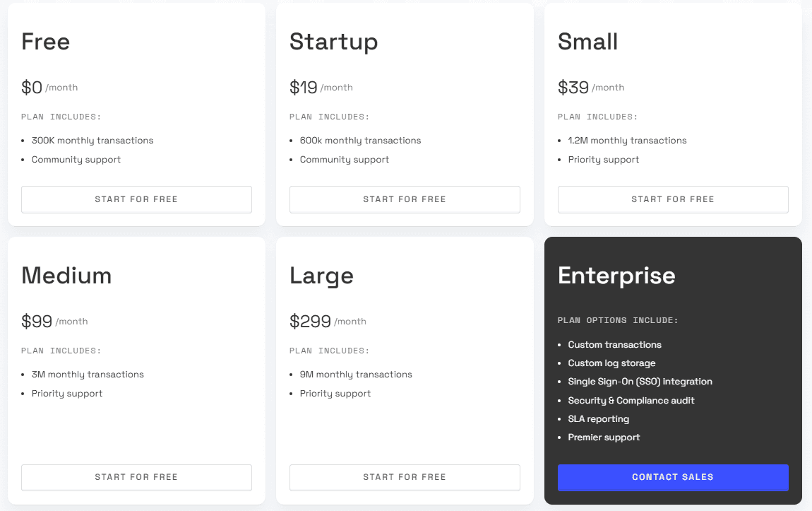Screen dimensions: 812x511
Task: Click the 9M monthly transactions text
Action: (x=356, y=374)
